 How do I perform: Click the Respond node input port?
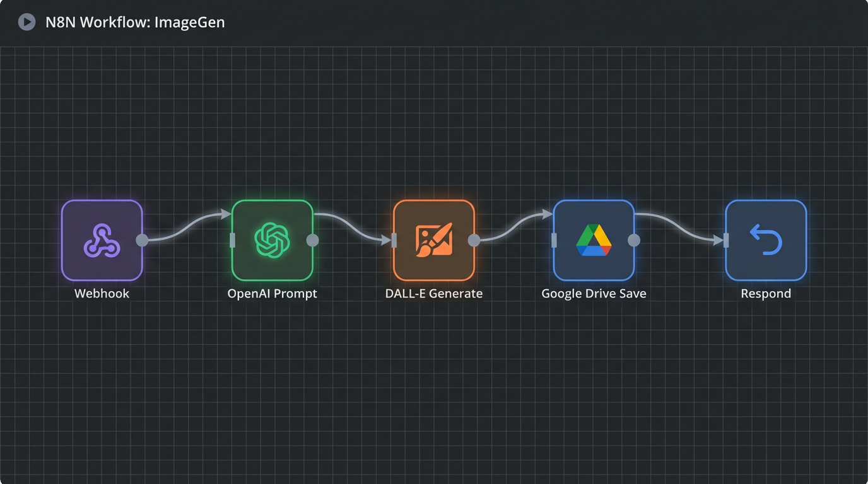pos(727,240)
